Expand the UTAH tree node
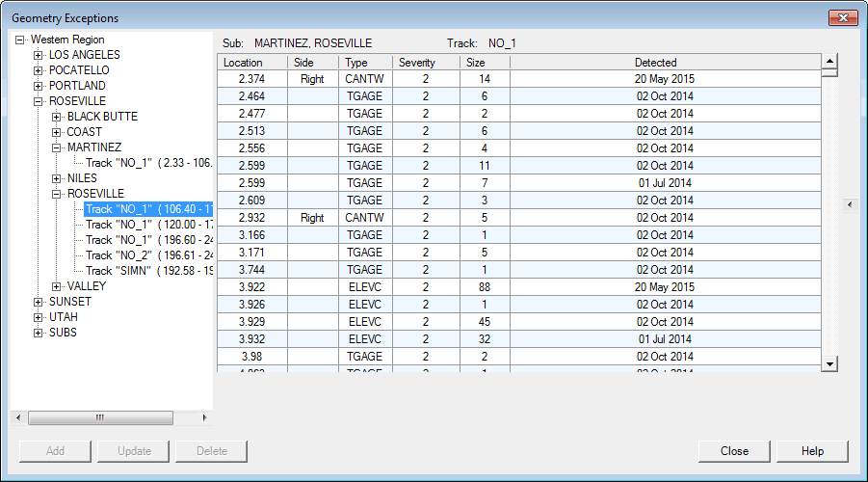Viewport: 868px width, 482px height. 39,317
